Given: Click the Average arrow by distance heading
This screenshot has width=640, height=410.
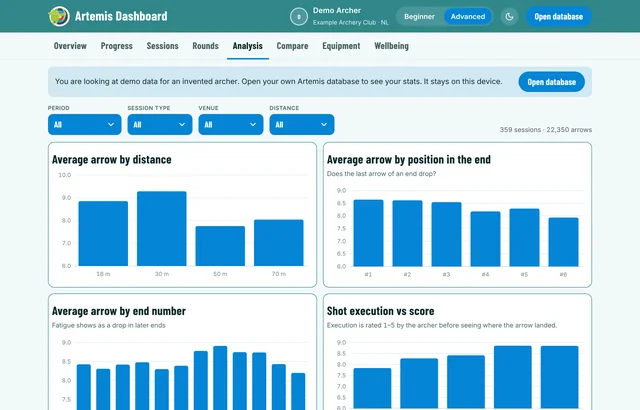Looking at the screenshot, I should (x=111, y=160).
